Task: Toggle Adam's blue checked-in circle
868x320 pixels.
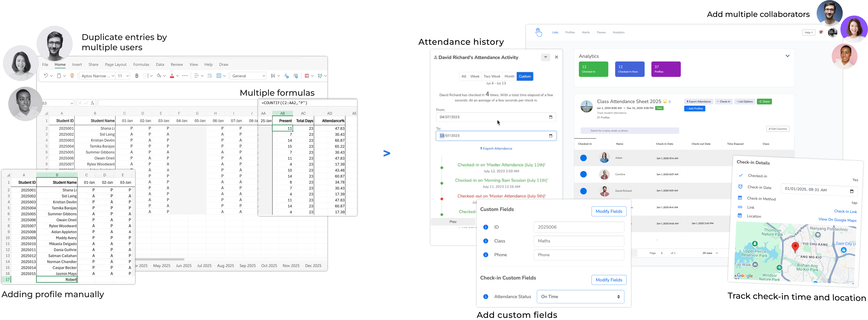Action: (x=584, y=158)
